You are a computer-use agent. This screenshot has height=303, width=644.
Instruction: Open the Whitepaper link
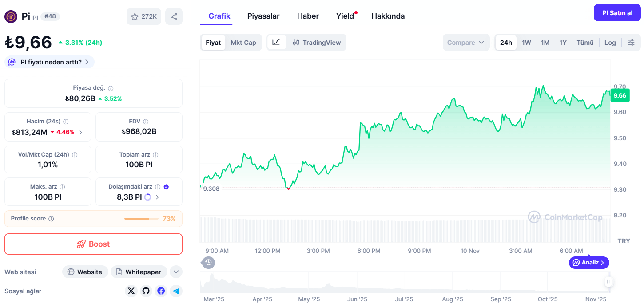(139, 272)
